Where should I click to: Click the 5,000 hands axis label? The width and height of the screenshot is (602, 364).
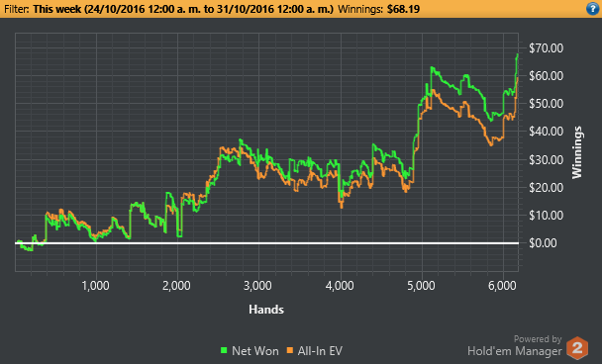pyautogui.click(x=421, y=286)
